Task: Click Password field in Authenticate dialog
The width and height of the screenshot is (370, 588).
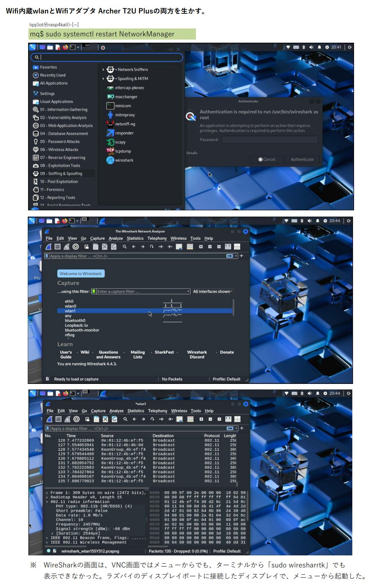Action: tap(270, 140)
